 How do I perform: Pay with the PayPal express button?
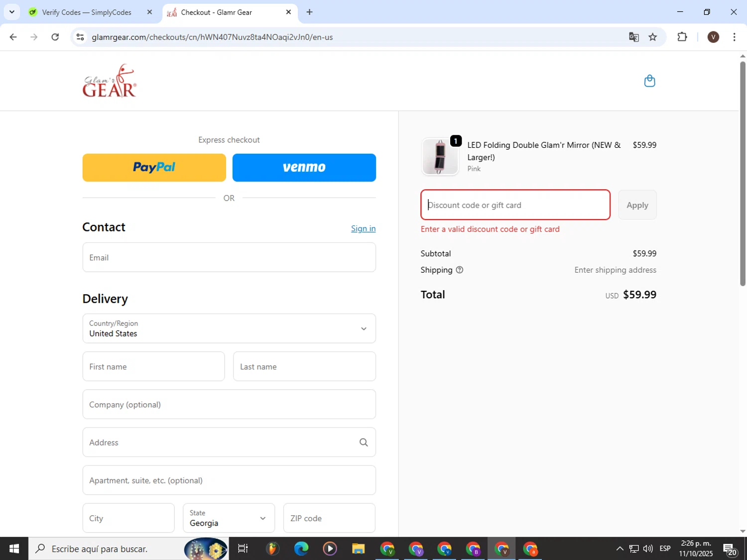(x=154, y=167)
